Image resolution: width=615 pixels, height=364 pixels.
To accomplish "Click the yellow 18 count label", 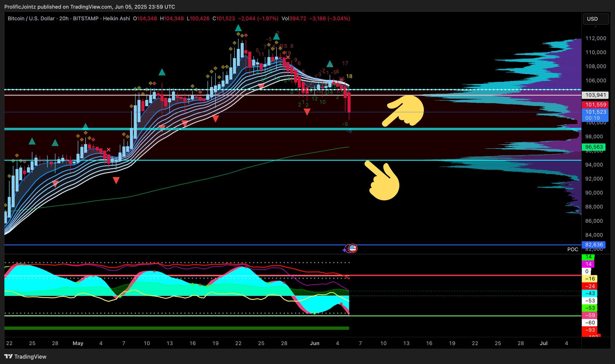I will (x=349, y=76).
